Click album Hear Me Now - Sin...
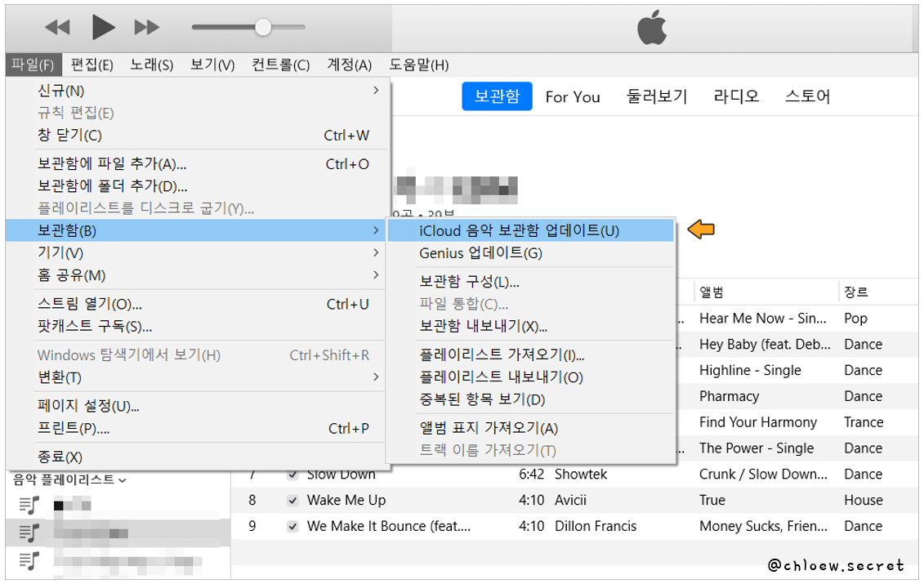 [762, 319]
